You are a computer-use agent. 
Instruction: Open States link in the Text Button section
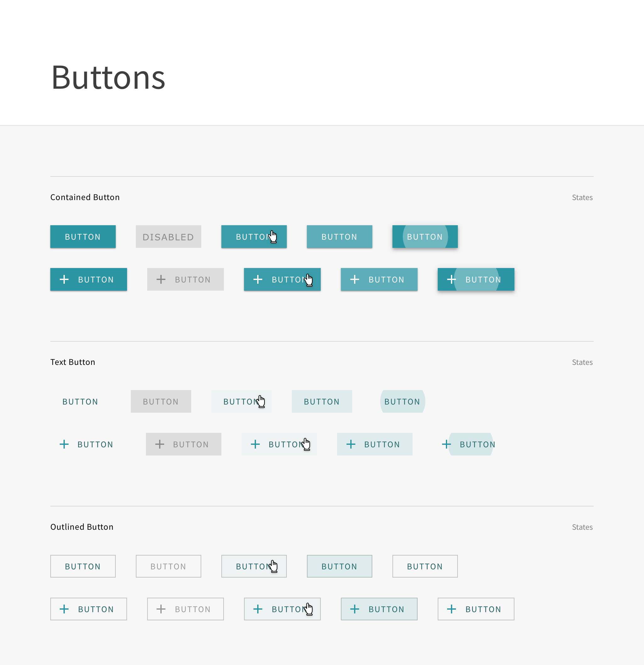point(582,362)
